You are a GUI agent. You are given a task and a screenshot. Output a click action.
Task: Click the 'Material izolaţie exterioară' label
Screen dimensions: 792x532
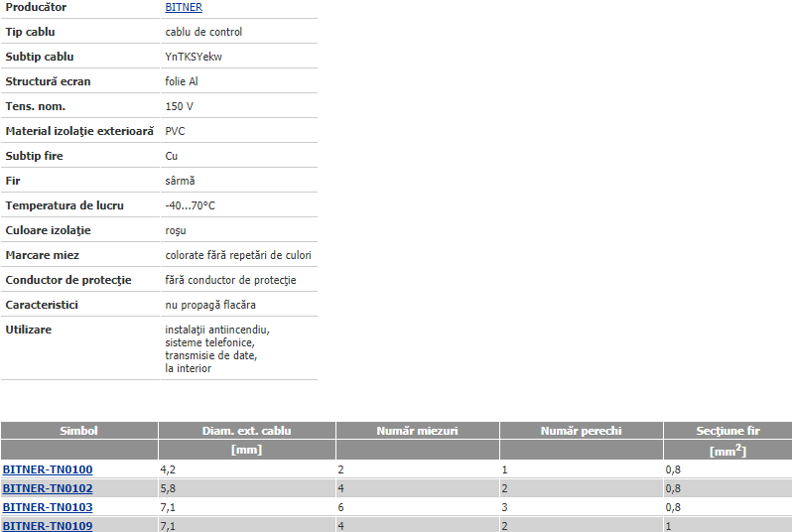(x=79, y=131)
